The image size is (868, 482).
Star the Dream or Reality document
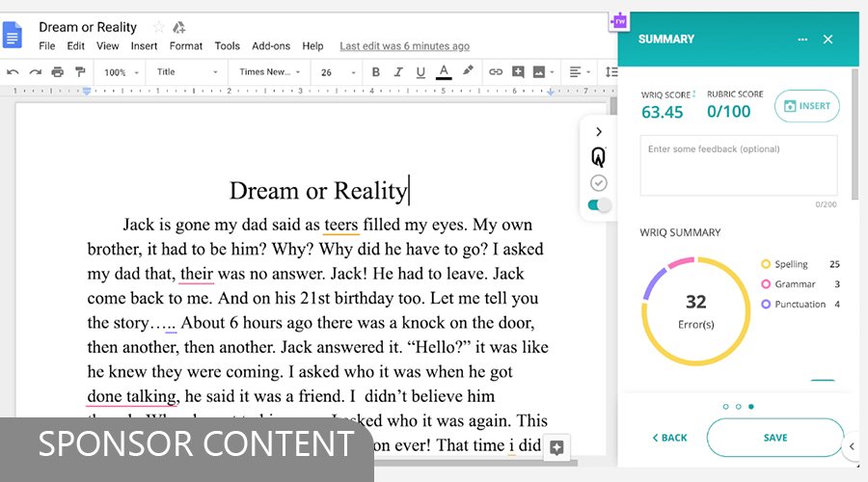(x=159, y=27)
